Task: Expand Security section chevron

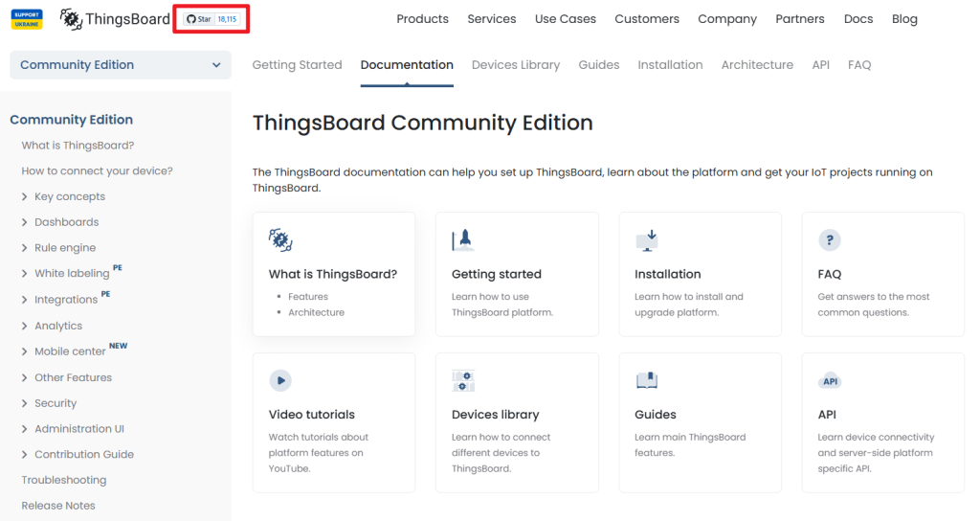Action: 24,403
